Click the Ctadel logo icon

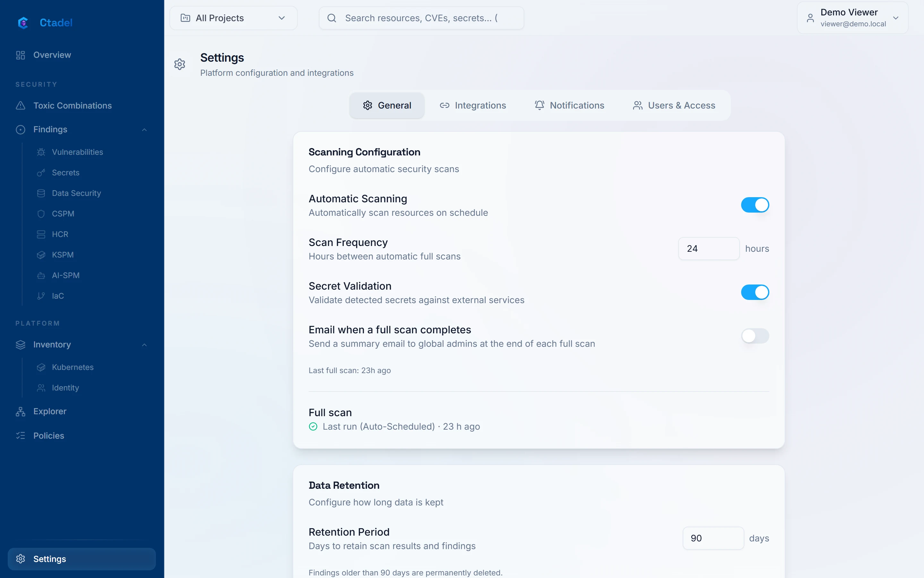(x=23, y=23)
